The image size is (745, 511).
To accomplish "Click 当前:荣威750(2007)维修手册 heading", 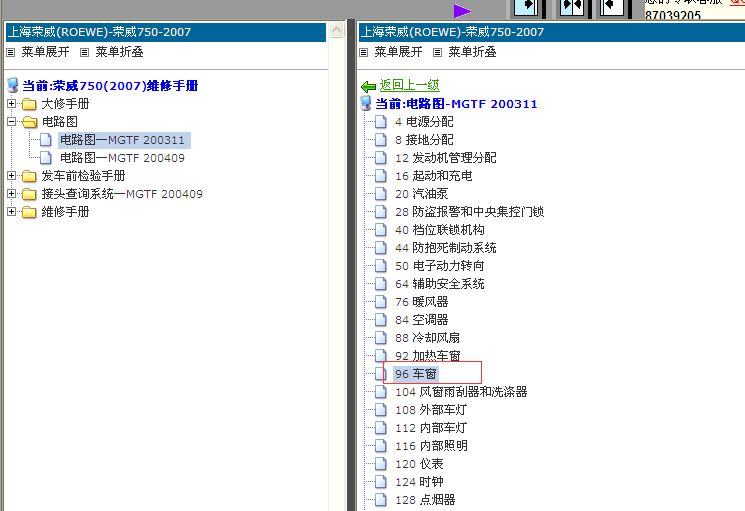I will pyautogui.click(x=110, y=86).
